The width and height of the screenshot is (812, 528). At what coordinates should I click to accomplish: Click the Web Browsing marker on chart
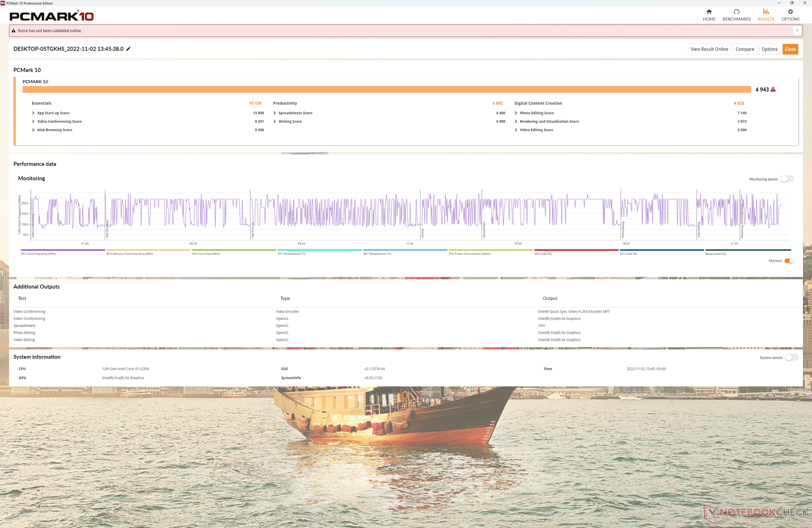coord(107,229)
